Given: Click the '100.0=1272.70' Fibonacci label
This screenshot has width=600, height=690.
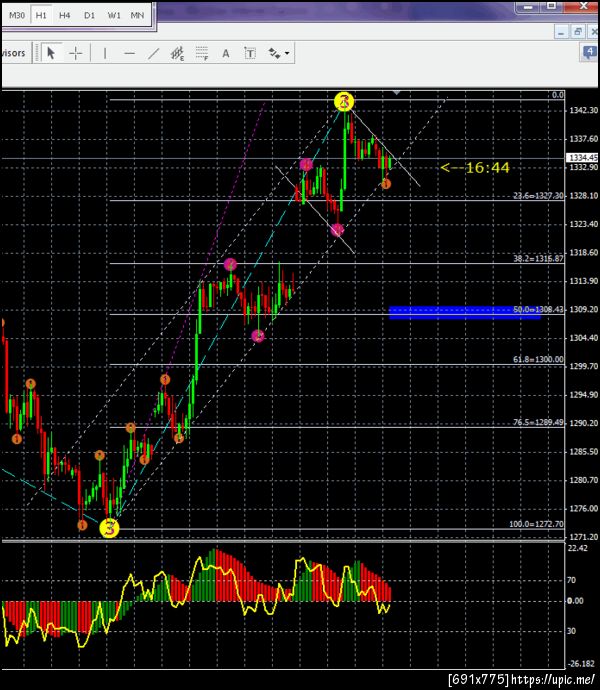Looking at the screenshot, I should click(x=536, y=524).
